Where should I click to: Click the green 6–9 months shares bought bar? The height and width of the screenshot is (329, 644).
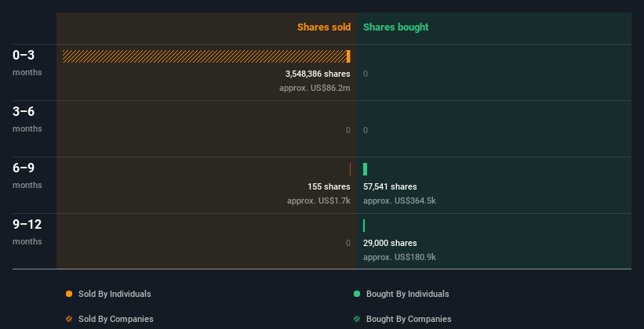[365, 169]
